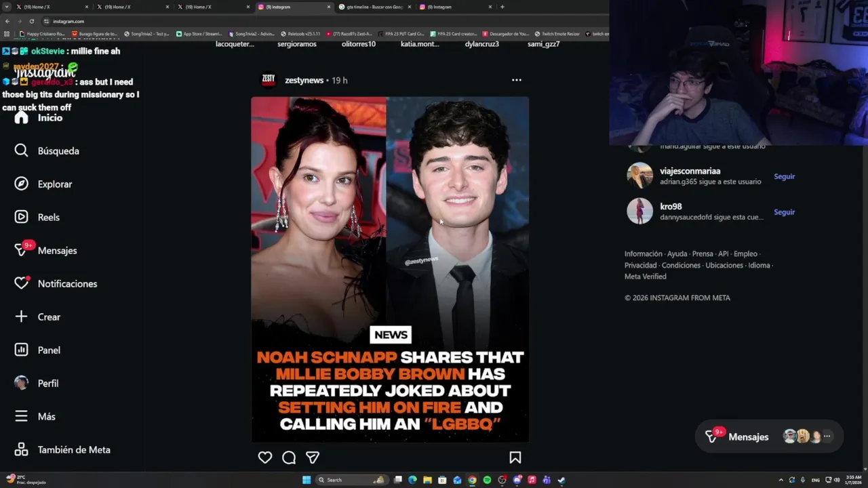Click Crear to make new post
The height and width of the screenshot is (488, 868).
coord(37,317)
